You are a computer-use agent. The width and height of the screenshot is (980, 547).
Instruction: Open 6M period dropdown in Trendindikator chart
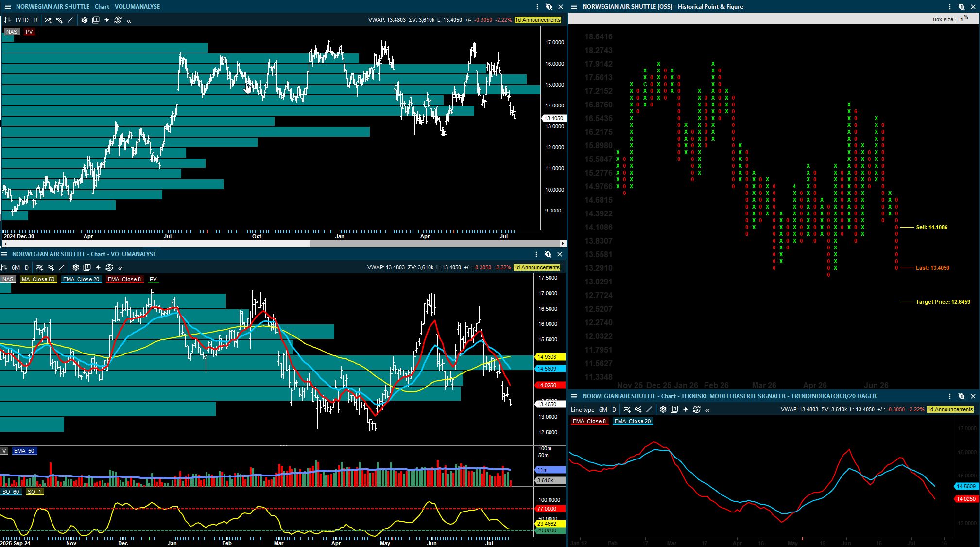click(603, 410)
